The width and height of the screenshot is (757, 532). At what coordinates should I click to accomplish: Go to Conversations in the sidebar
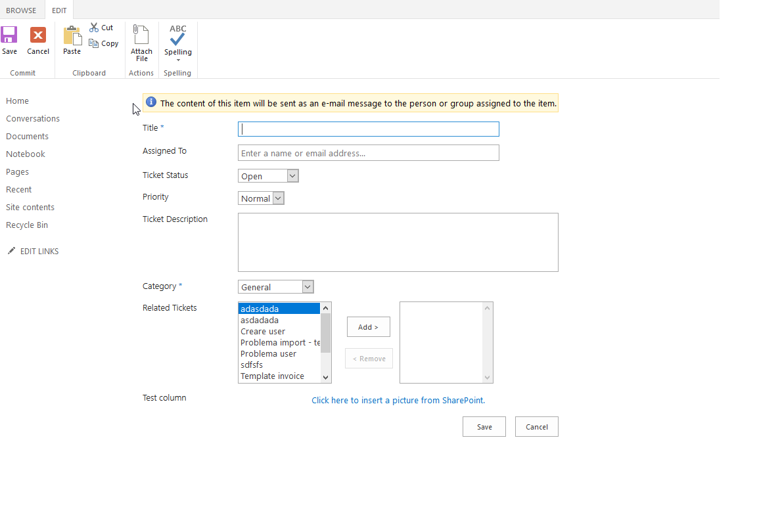[x=33, y=118]
